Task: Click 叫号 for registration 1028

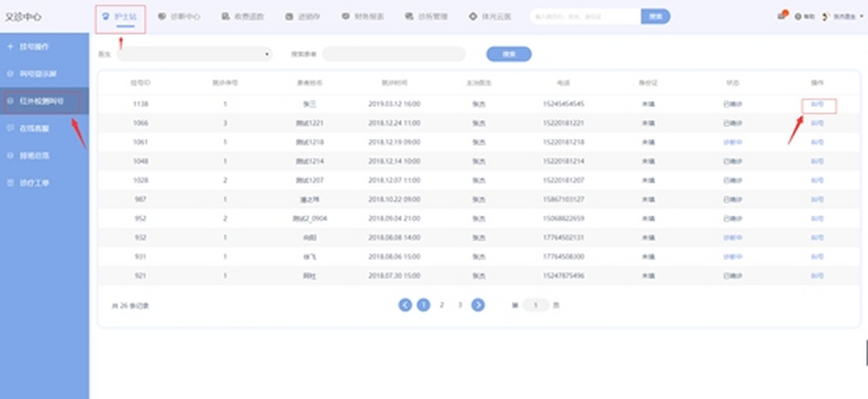Action: tap(817, 180)
